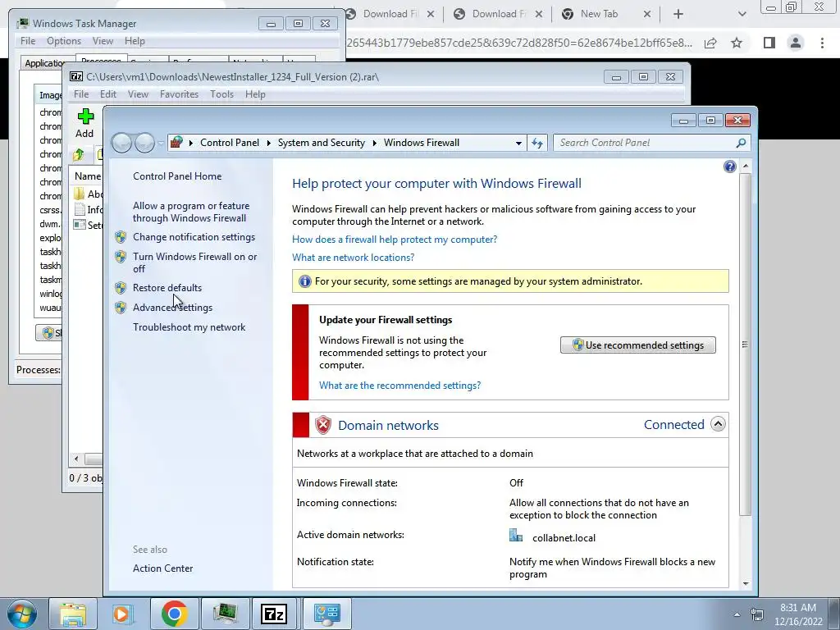Image resolution: width=840 pixels, height=630 pixels.
Task: Click the scroll-left arrow in 7-Zip list
Action: click(76, 459)
